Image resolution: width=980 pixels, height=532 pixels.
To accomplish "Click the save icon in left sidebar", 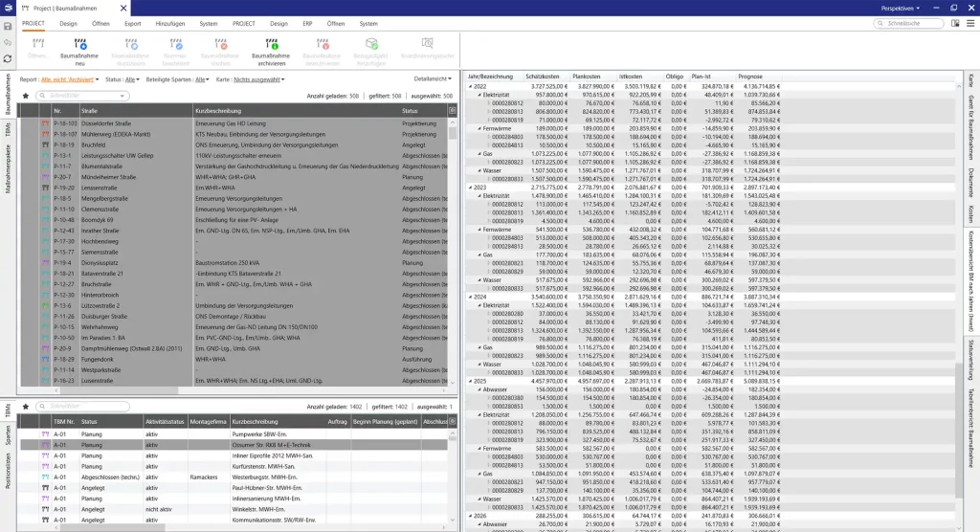I will [9, 25].
